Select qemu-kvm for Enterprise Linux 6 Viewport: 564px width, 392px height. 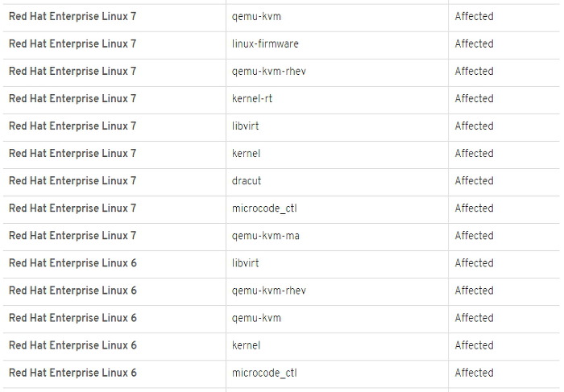tap(256, 318)
